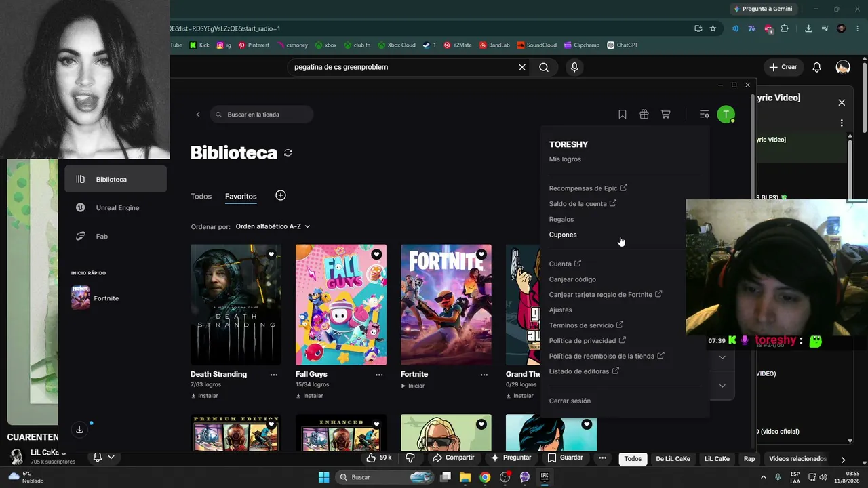Toggle favorite heart on Death Stranding

pyautogui.click(x=271, y=255)
